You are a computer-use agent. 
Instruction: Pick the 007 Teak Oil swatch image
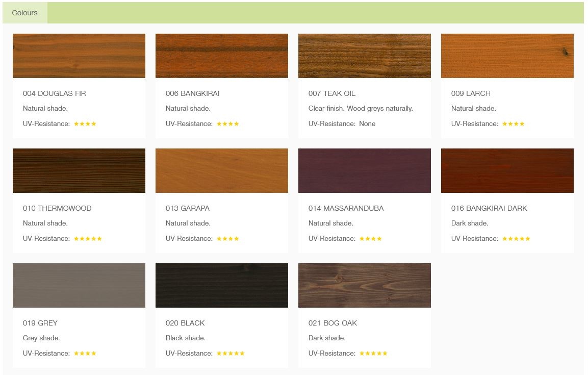(364, 56)
